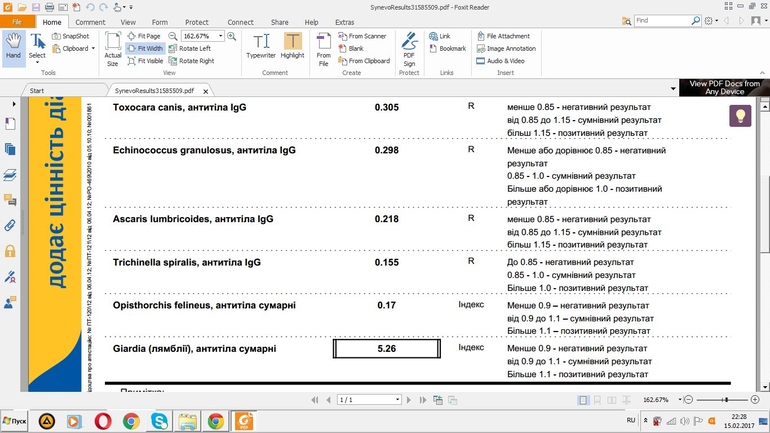Open the PDF Sign tool
This screenshot has height=433, width=770.
(x=409, y=47)
